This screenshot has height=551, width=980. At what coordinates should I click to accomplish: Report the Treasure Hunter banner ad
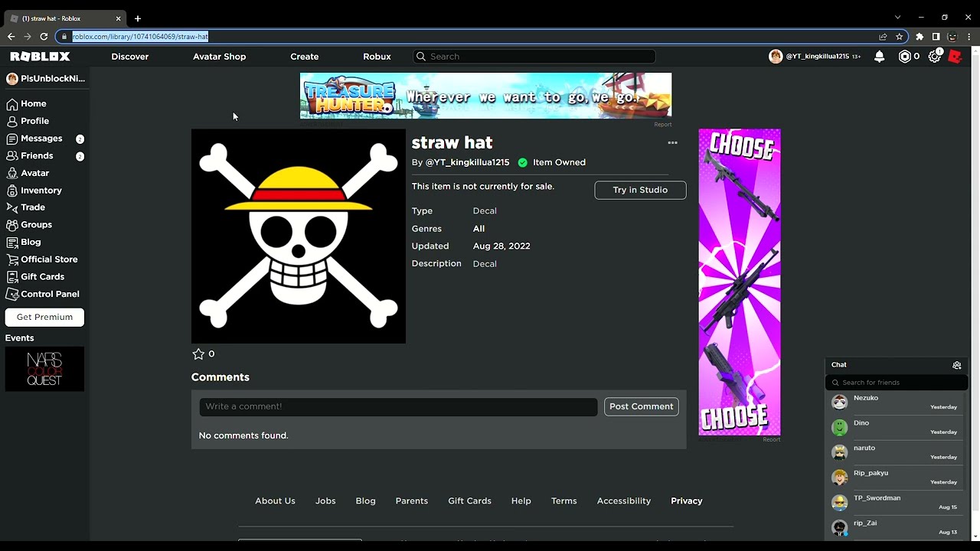[662, 124]
